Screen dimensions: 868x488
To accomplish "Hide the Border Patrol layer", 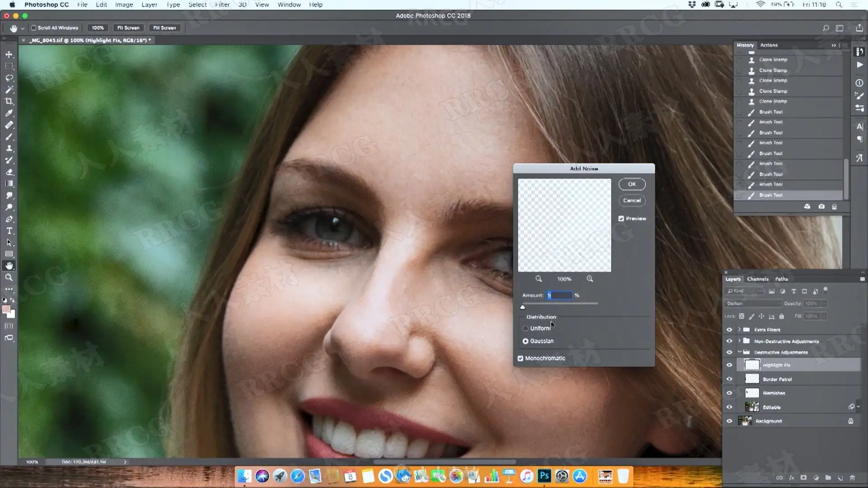I will (x=729, y=379).
